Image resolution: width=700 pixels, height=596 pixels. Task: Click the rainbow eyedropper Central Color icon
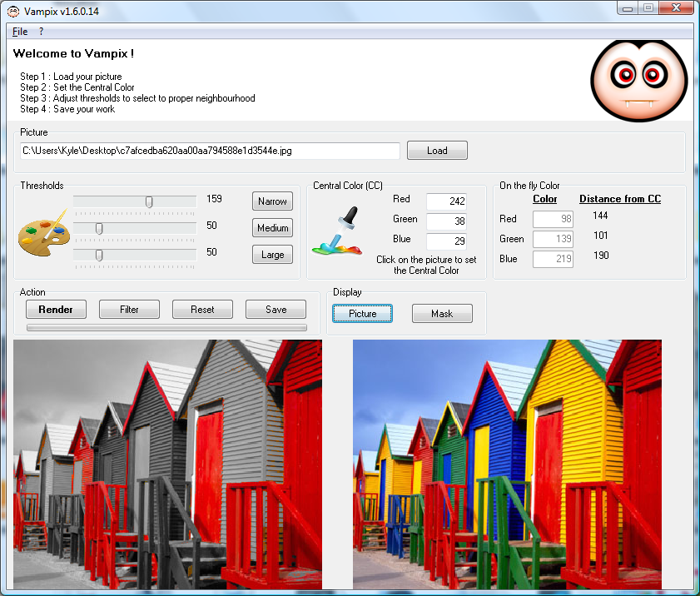[337, 231]
